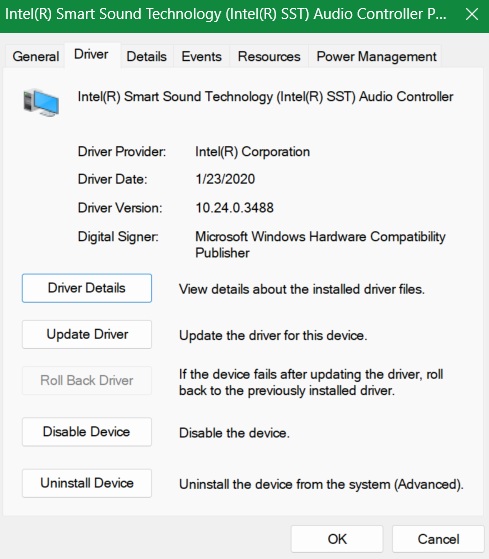This screenshot has width=489, height=559.
Task: Click the window title bar text
Action: pyautogui.click(x=225, y=14)
